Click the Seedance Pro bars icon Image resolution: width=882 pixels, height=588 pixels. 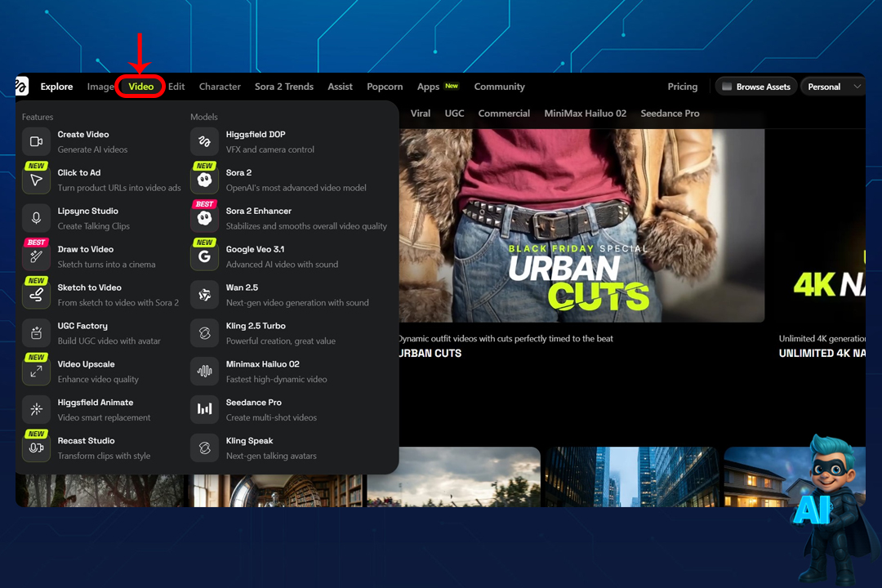click(x=204, y=410)
